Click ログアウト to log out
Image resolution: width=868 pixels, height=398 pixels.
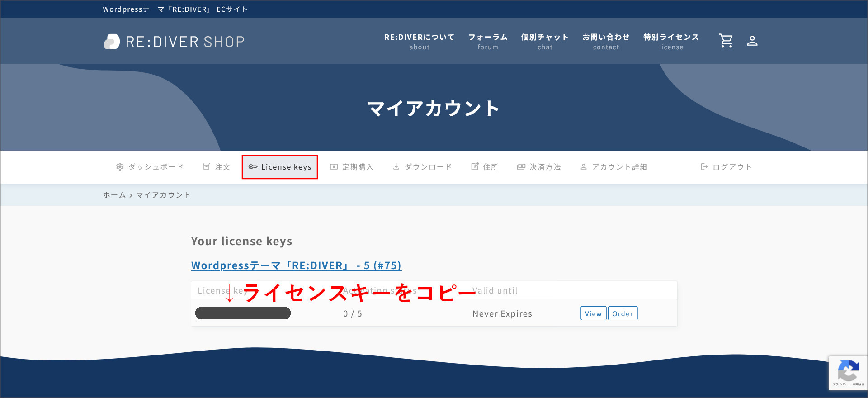[726, 167]
